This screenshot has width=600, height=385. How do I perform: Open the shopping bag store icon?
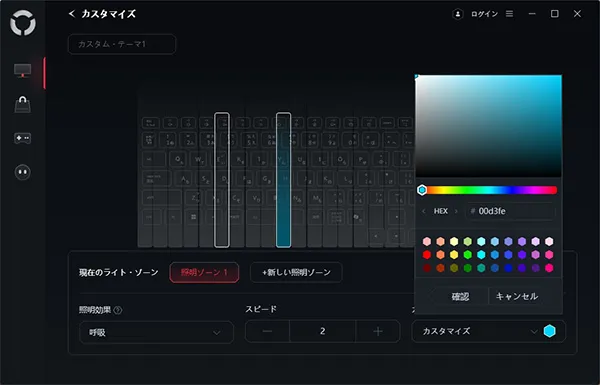click(x=23, y=104)
